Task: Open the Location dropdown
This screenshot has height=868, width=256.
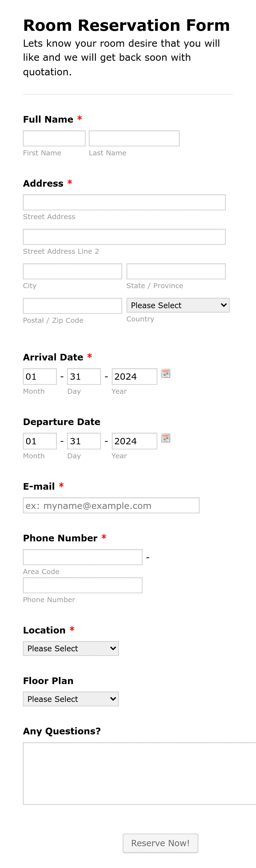Action: coord(70,648)
